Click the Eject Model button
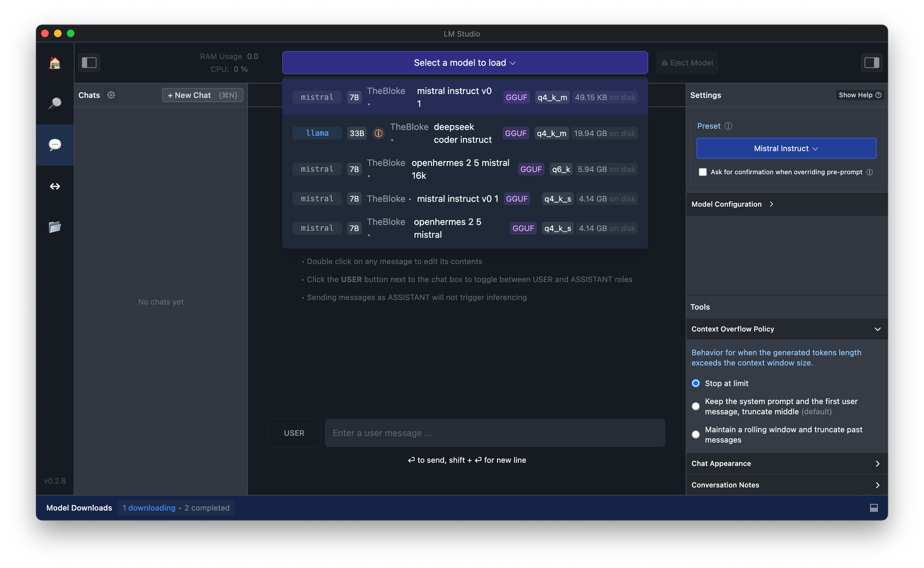Image resolution: width=924 pixels, height=568 pixels. pyautogui.click(x=687, y=63)
